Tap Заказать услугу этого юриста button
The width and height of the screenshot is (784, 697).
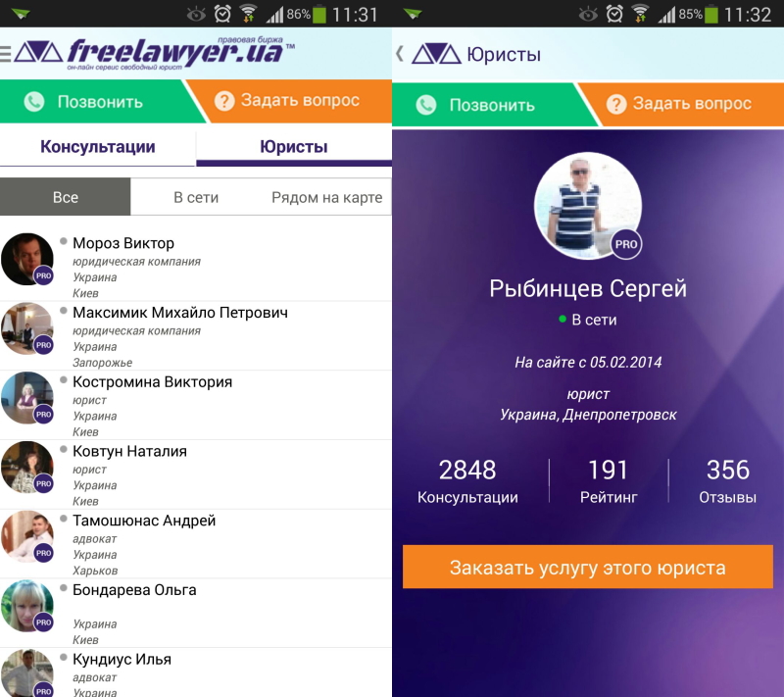click(587, 567)
